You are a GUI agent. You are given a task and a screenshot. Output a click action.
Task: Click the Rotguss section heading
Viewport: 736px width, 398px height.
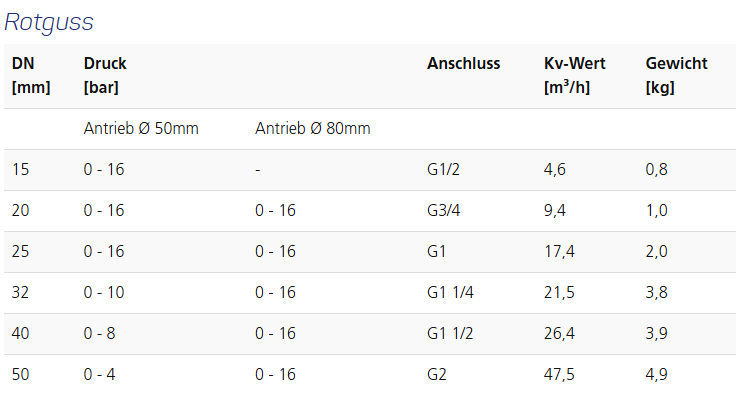click(x=49, y=22)
